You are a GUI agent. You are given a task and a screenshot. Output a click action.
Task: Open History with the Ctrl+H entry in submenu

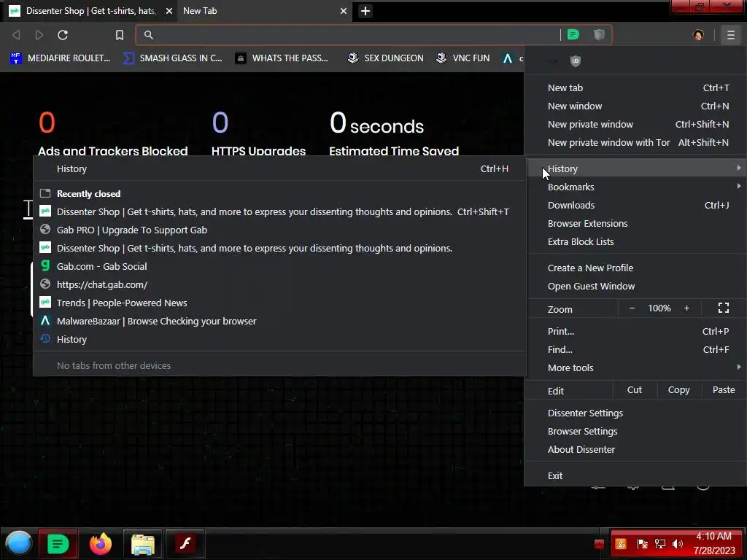click(x=279, y=168)
